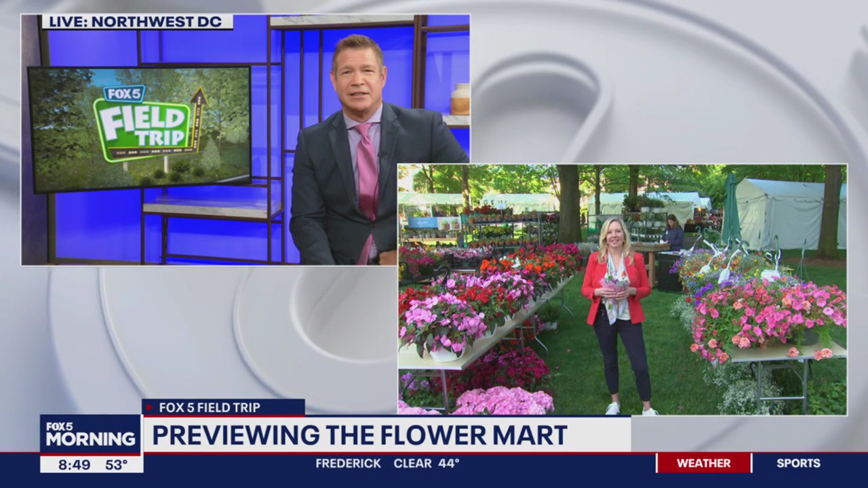
Task: Click the flower market reporter video feed
Action: pos(622,289)
